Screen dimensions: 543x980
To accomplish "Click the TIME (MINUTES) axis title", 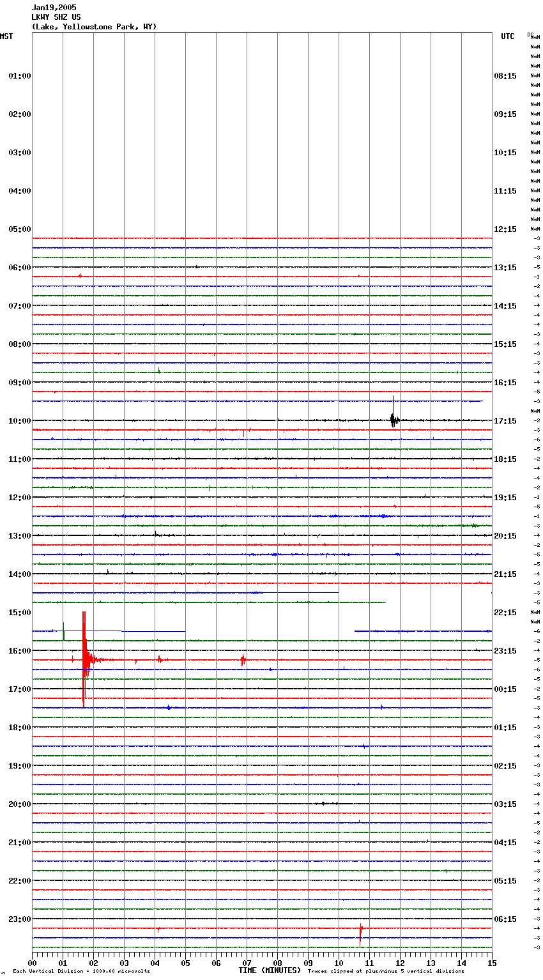I will coord(270,970).
